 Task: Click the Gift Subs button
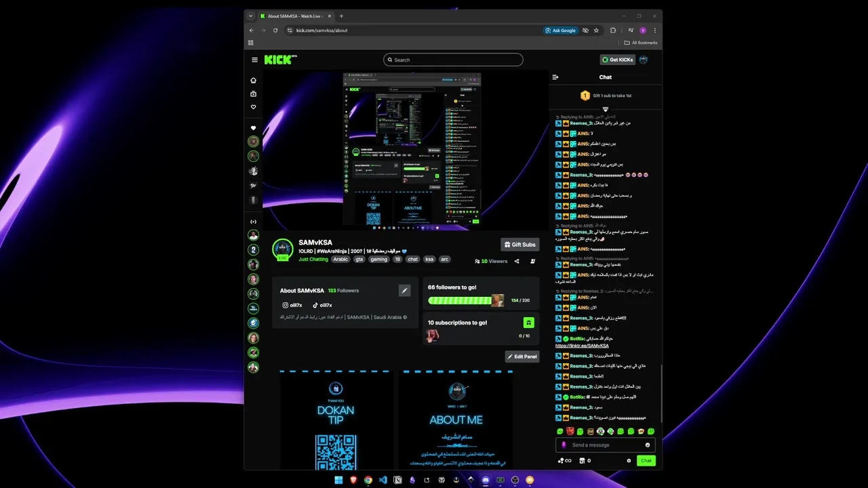(x=519, y=245)
